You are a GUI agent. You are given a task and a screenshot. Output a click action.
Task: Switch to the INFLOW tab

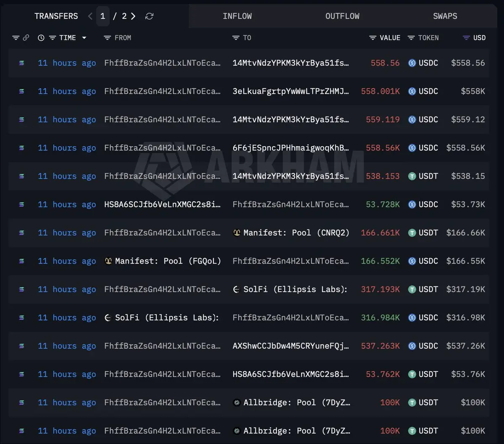(237, 16)
